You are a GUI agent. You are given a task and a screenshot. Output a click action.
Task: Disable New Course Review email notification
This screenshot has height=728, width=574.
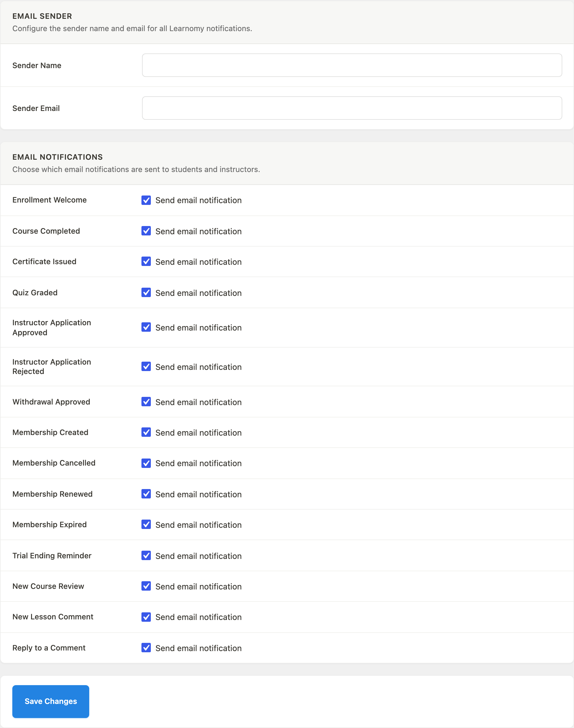(x=146, y=586)
